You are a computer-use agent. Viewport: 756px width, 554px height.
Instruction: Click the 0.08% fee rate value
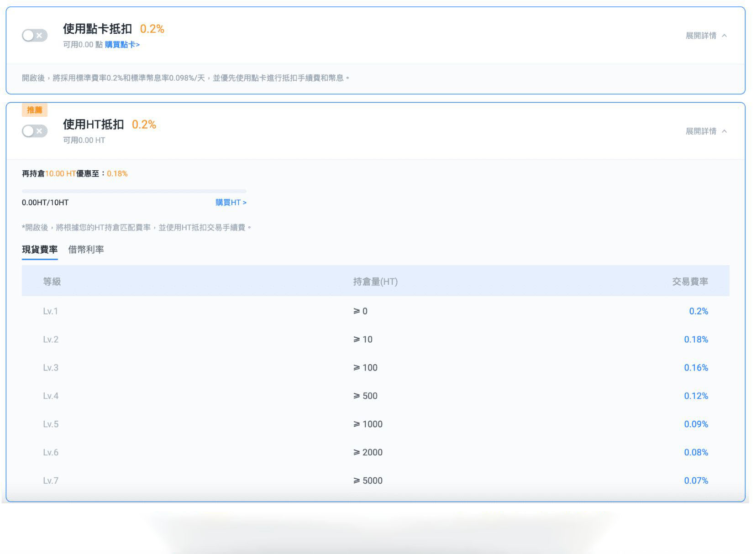(x=696, y=453)
